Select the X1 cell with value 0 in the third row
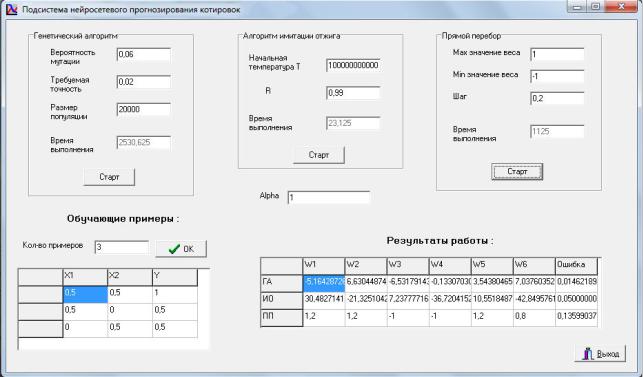 85,329
